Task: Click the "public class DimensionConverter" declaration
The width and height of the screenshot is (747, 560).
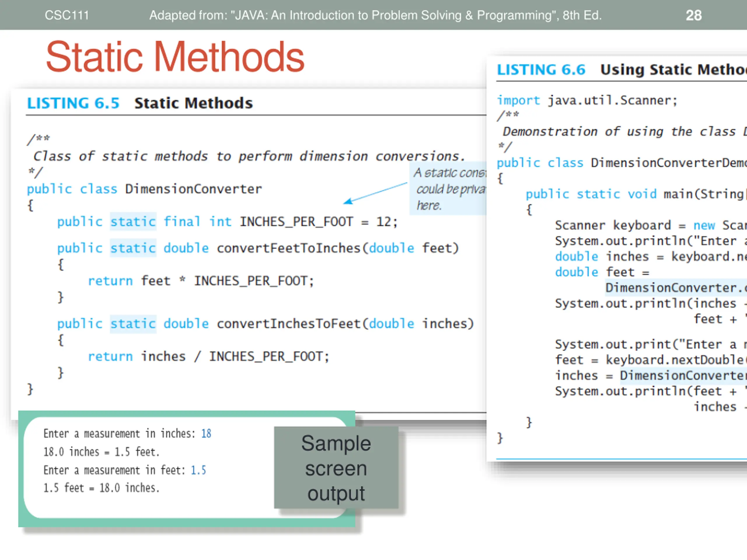Action: pos(144,189)
